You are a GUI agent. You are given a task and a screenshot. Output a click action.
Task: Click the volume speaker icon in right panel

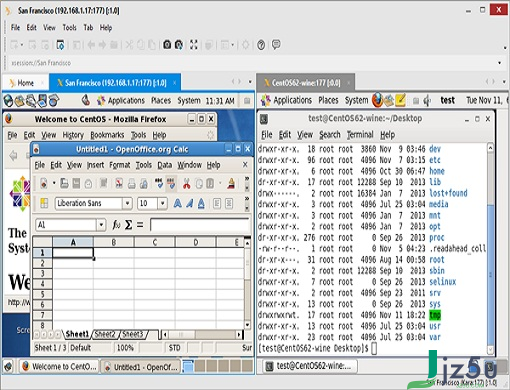point(427,100)
